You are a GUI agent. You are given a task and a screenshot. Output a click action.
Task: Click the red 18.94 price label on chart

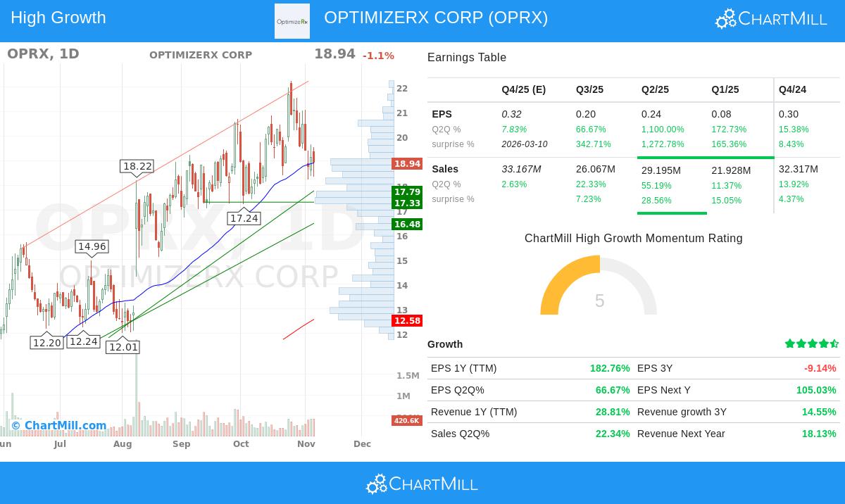click(x=407, y=163)
